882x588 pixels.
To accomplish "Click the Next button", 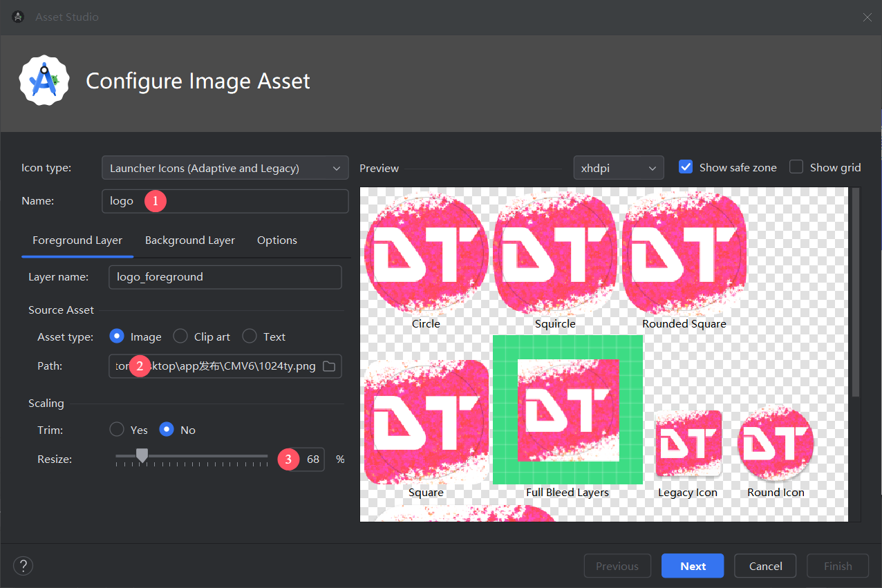I will pyautogui.click(x=692, y=566).
